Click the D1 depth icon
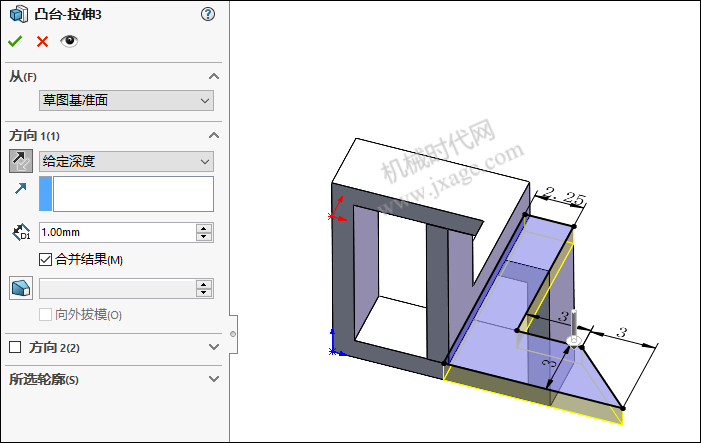Screen dimensions: 701x443 point(21,232)
